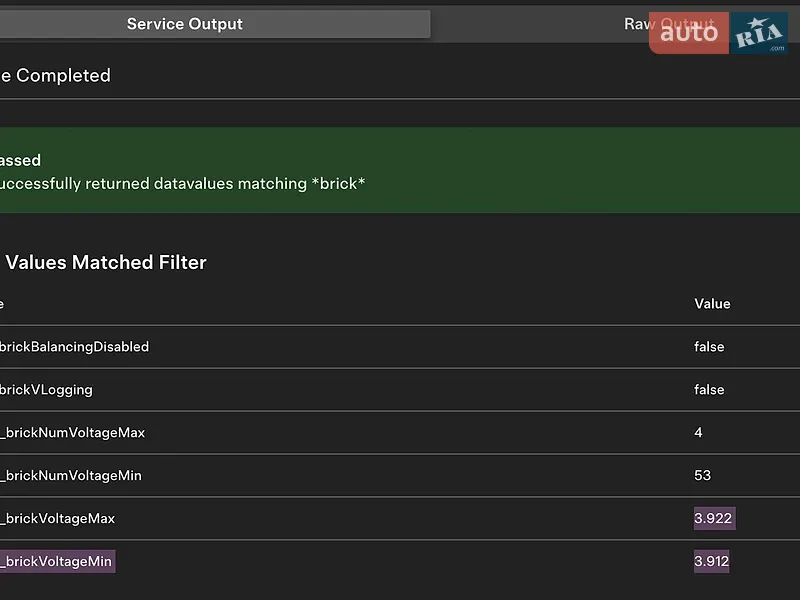Screen dimensions: 800x600
Task: Click the Values Matched Filter heading
Action: click(x=106, y=262)
